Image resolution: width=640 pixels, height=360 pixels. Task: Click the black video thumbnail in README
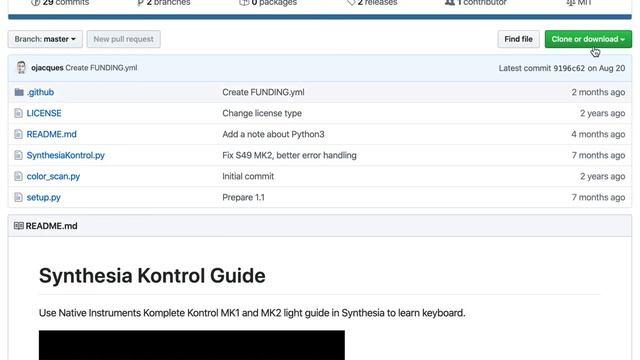[192, 345]
